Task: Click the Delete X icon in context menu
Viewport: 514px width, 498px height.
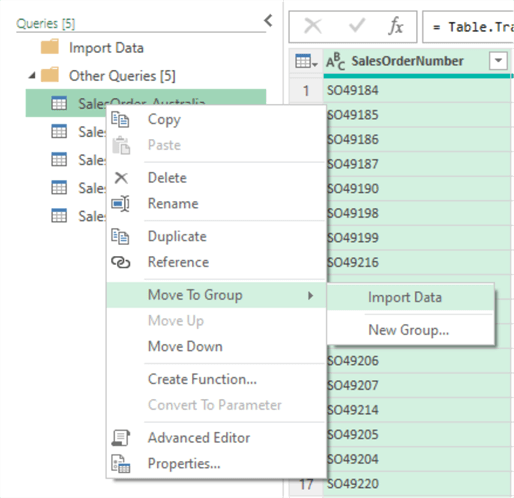Action: (x=121, y=178)
